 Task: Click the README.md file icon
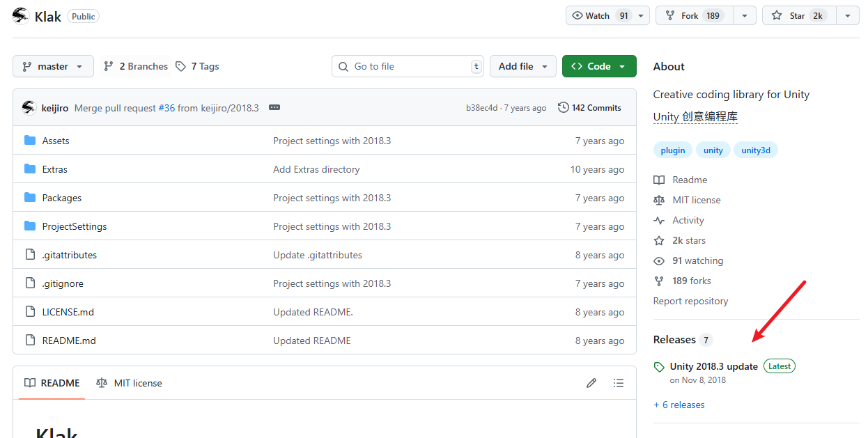click(x=30, y=341)
